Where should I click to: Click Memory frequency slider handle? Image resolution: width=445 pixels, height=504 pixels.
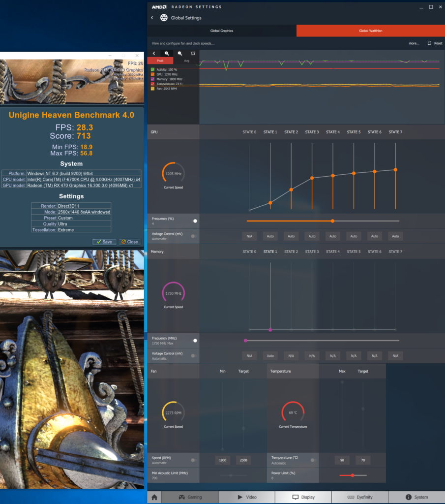[x=246, y=341]
